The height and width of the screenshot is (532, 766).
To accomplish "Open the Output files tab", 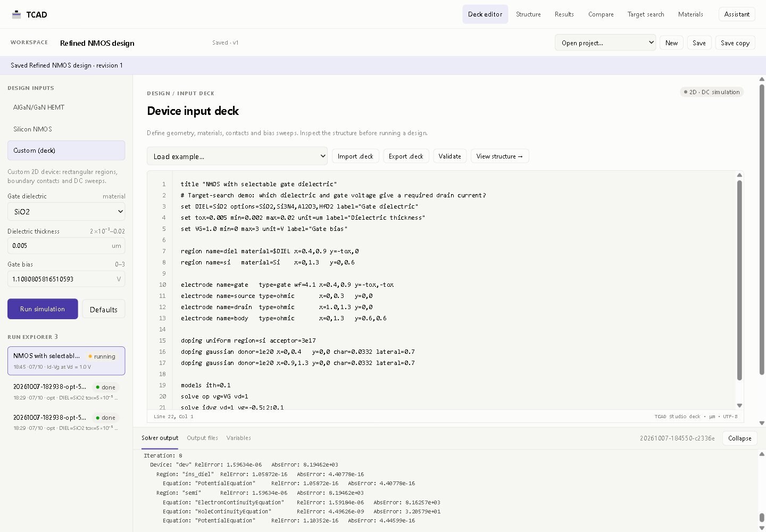I will click(x=202, y=438).
